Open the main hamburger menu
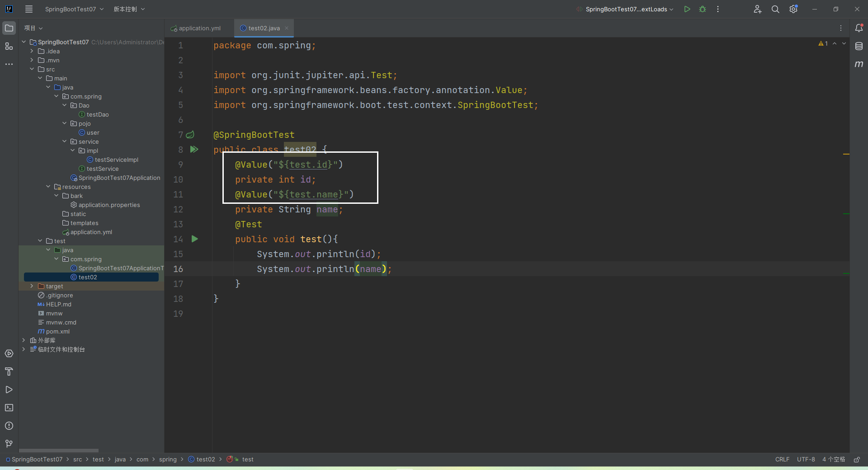Viewport: 868px width, 470px height. tap(29, 9)
